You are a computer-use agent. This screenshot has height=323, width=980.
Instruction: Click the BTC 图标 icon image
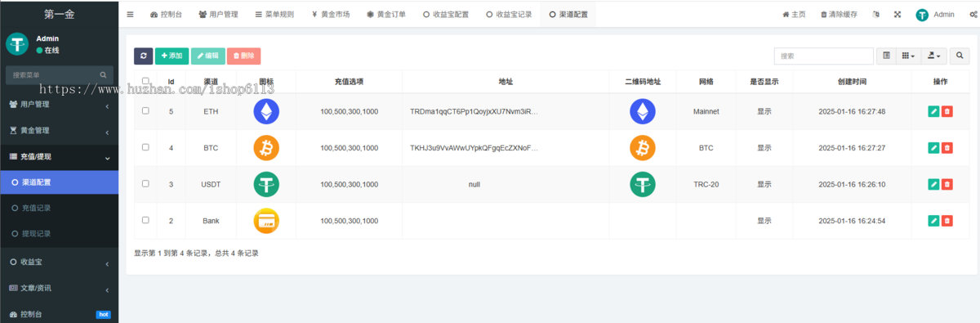point(266,148)
